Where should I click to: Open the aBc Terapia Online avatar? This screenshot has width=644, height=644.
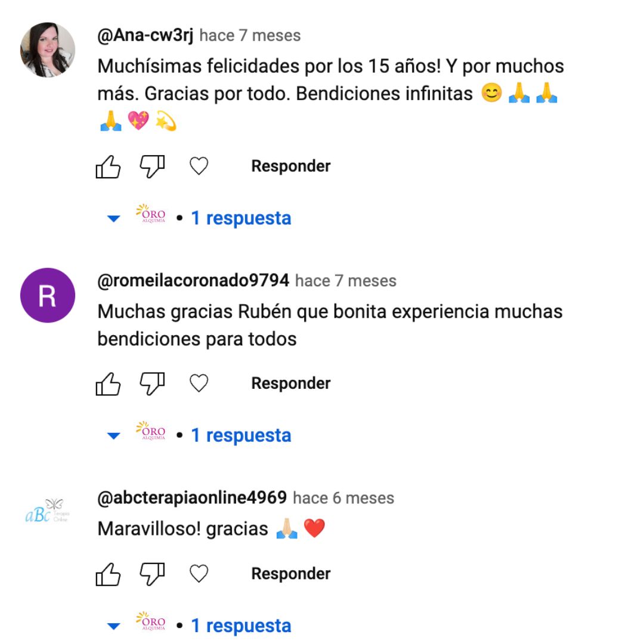click(x=48, y=512)
